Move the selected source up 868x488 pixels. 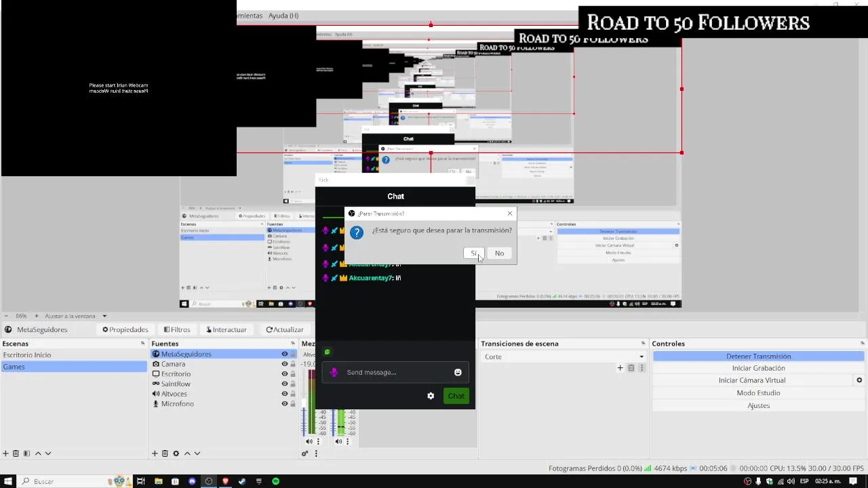point(187,453)
